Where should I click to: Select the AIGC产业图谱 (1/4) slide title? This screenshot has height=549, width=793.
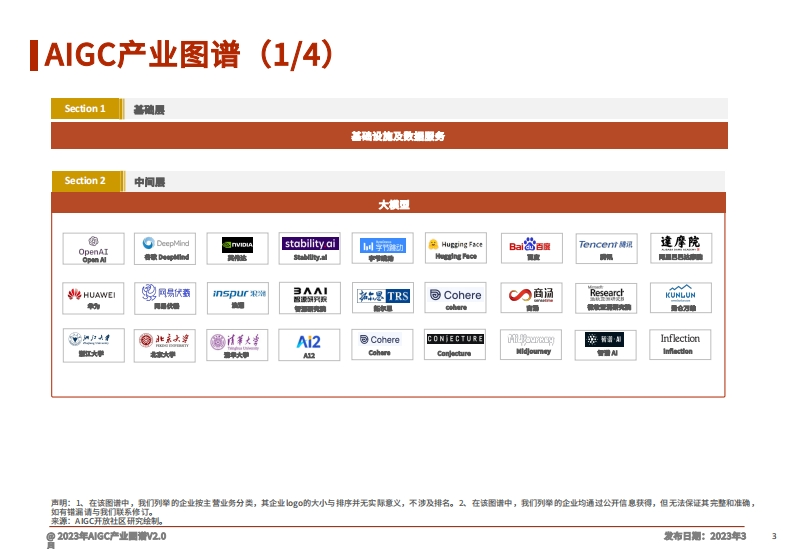[x=190, y=55]
